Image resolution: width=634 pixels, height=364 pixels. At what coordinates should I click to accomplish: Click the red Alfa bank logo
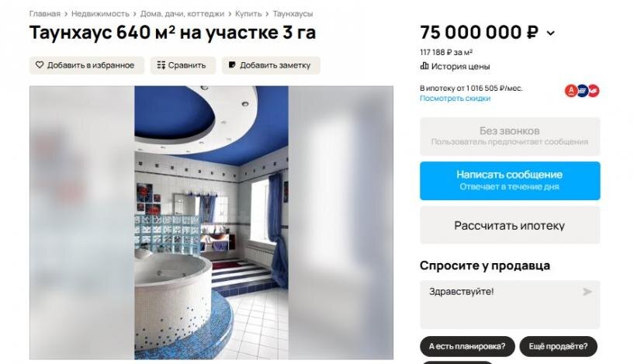[571, 91]
